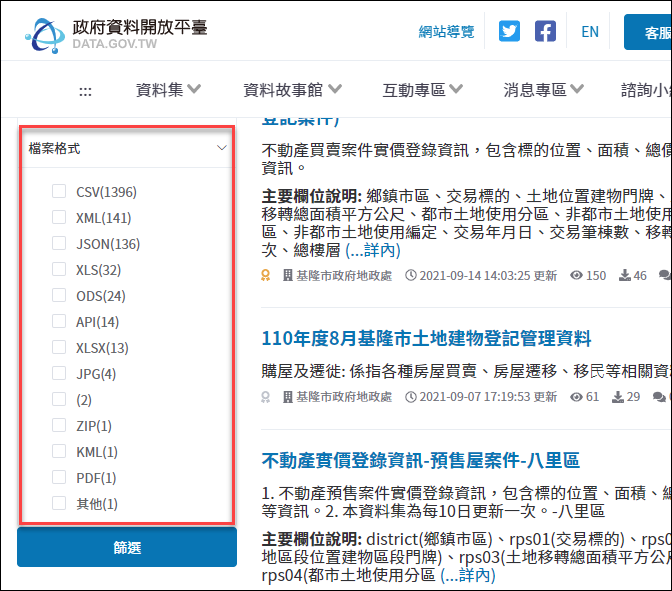Open the 資料集 dropdown menu

(x=168, y=90)
